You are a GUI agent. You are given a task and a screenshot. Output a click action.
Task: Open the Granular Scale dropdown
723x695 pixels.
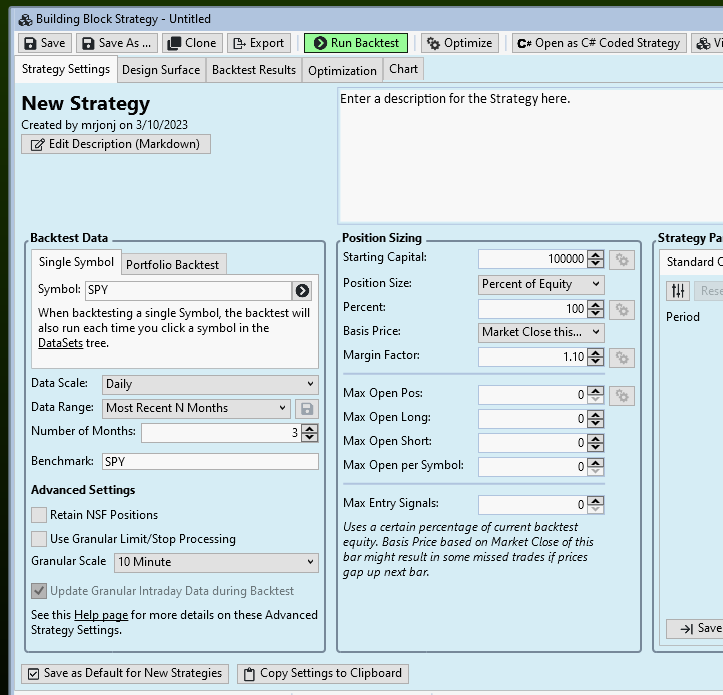tap(216, 563)
